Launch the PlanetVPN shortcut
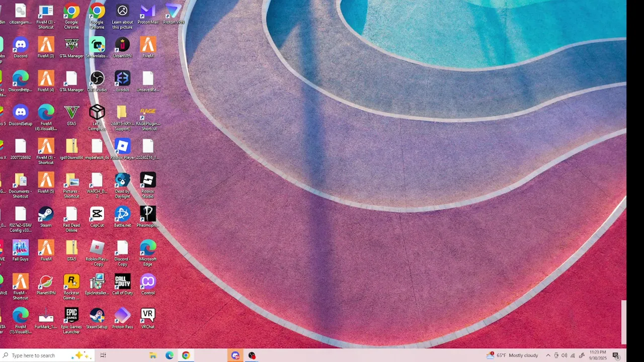Viewport: 644px width, 362px height. [46, 284]
